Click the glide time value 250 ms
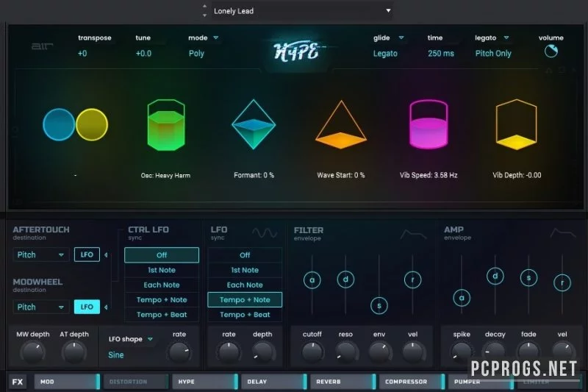 [x=441, y=53]
